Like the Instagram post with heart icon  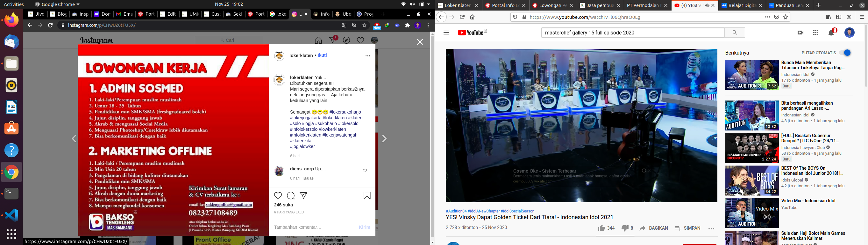tap(278, 196)
